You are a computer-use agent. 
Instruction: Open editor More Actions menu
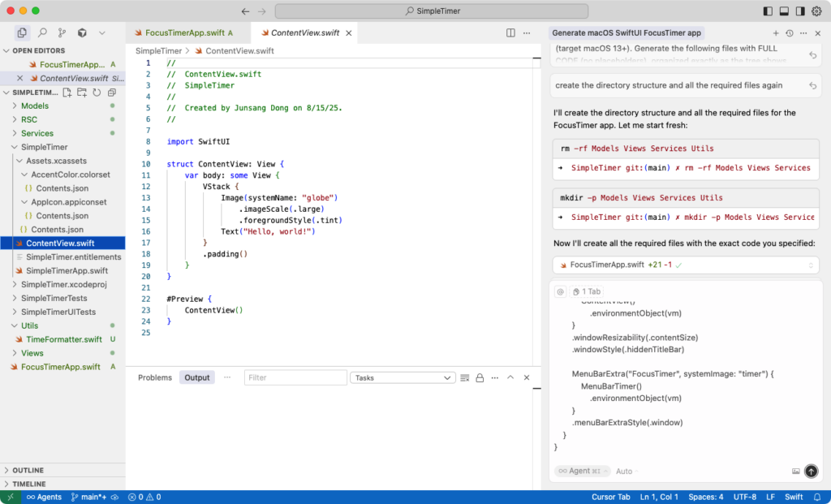coord(526,32)
